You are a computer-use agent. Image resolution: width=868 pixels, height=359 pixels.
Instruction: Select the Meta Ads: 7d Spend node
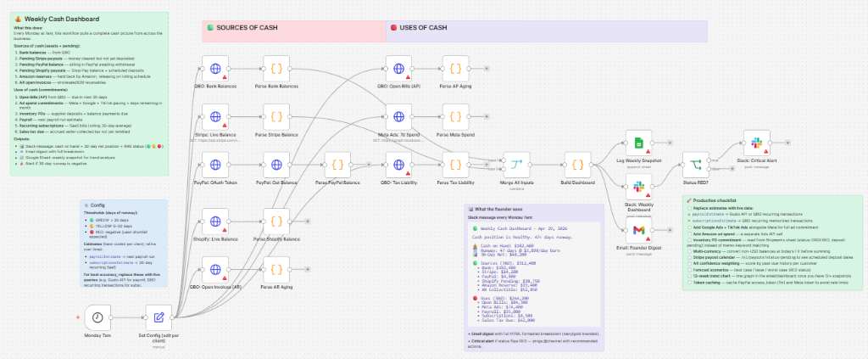click(398, 117)
